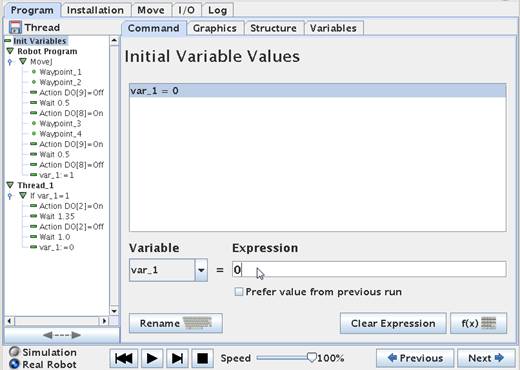Click the Expression input field
This screenshot has width=520, height=370.
coord(369,269)
